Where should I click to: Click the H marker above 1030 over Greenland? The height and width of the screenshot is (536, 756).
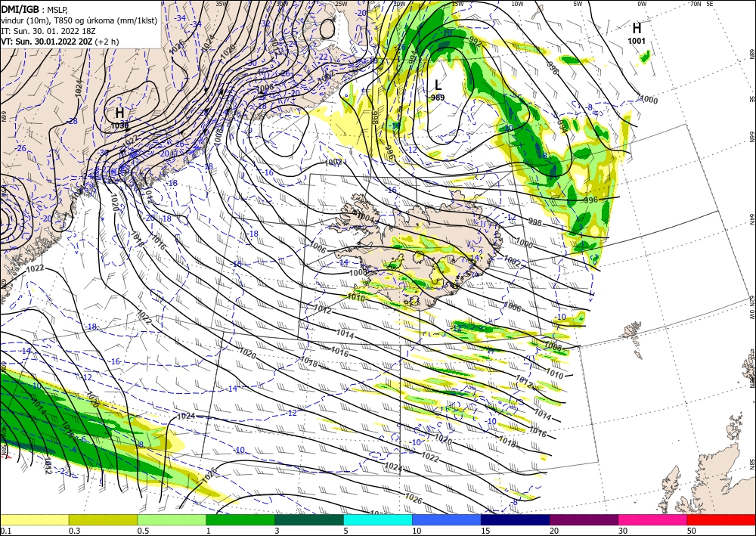(x=119, y=113)
